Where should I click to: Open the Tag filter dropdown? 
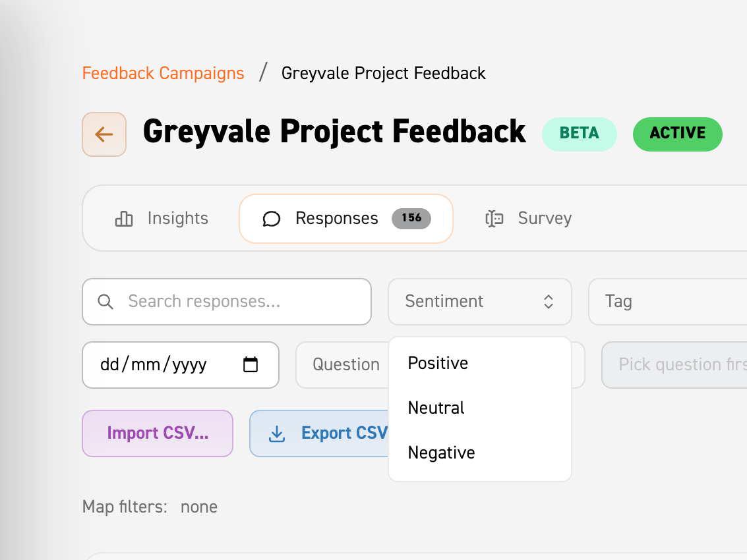tap(667, 302)
